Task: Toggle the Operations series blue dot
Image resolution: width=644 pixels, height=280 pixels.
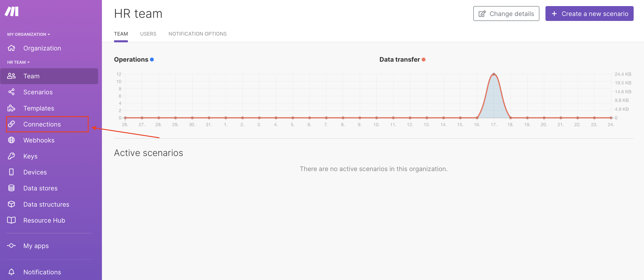Action: click(x=152, y=59)
